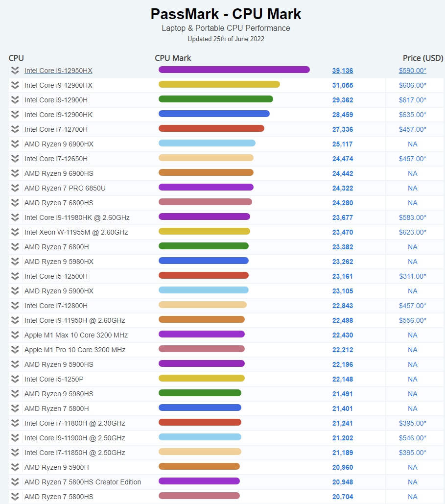Click the purple bar for i9-12950HX

[234, 70]
